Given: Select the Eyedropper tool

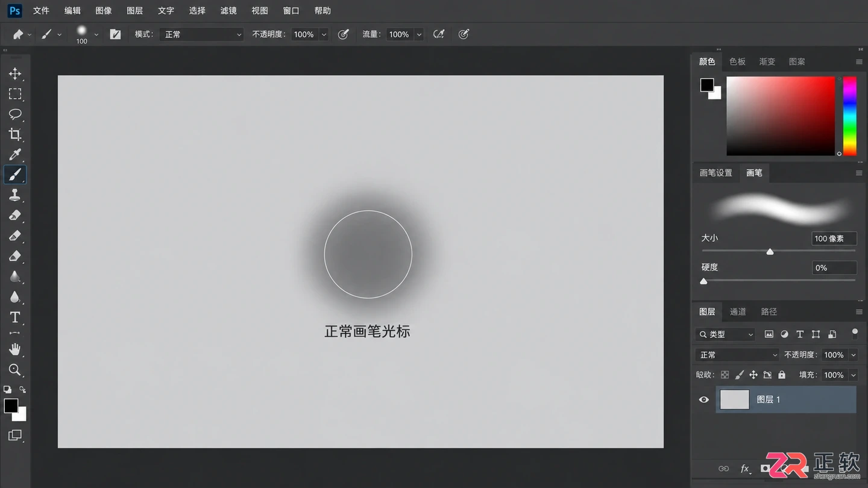Looking at the screenshot, I should 15,155.
